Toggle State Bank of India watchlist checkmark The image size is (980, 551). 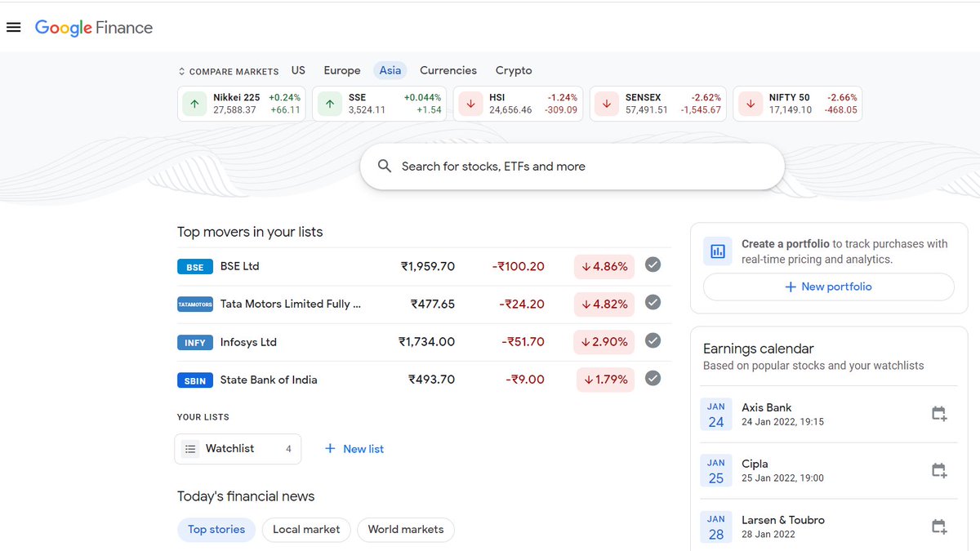pyautogui.click(x=653, y=378)
